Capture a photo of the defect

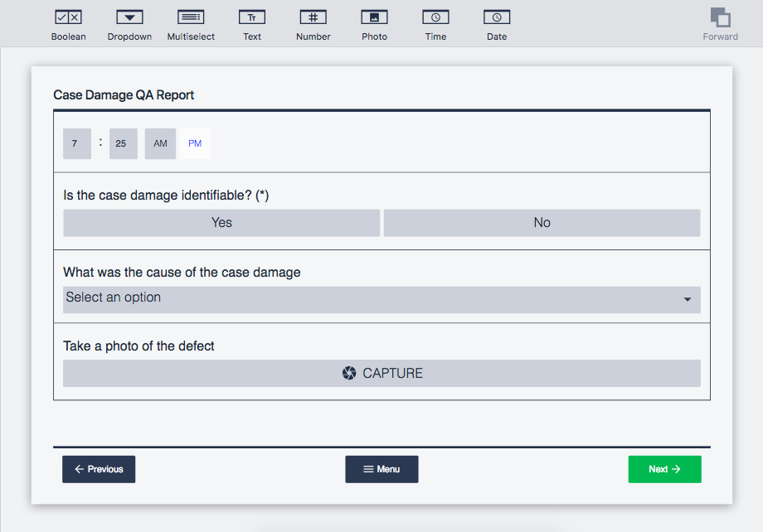[381, 374]
